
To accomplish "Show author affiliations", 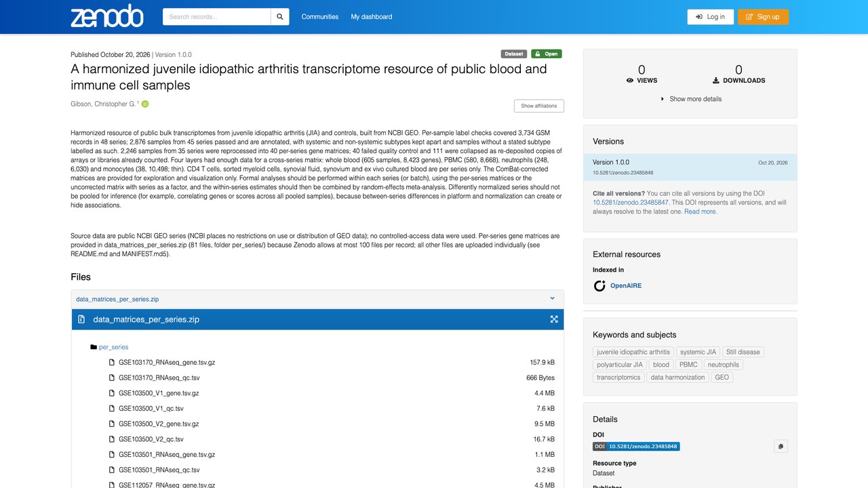I will (x=538, y=106).
